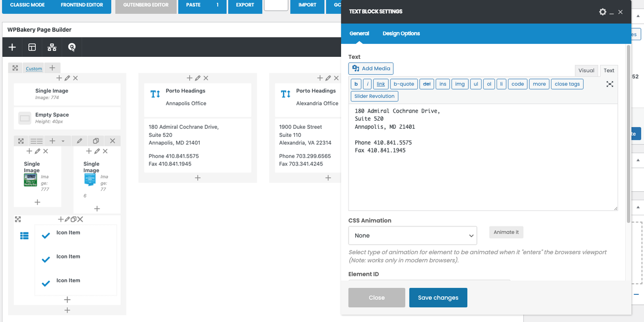Toggle distraction-free fullscreen editor icon
Image resolution: width=644 pixels, height=322 pixels.
610,84
